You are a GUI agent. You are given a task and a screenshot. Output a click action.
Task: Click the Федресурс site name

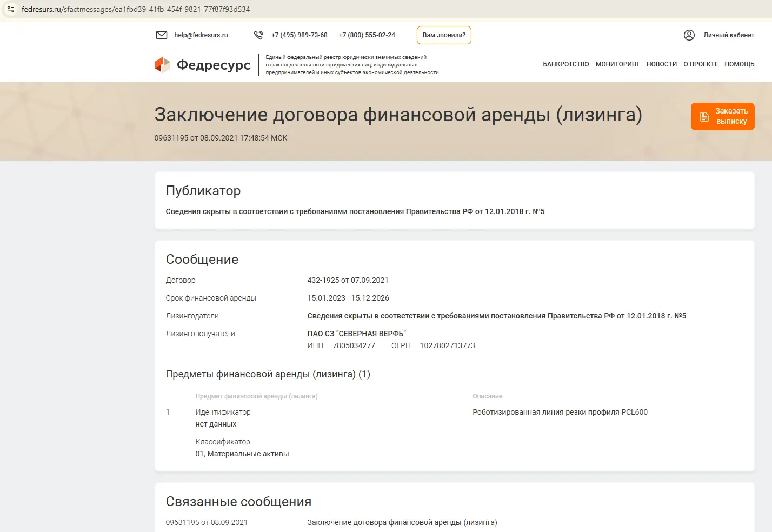[x=214, y=65]
